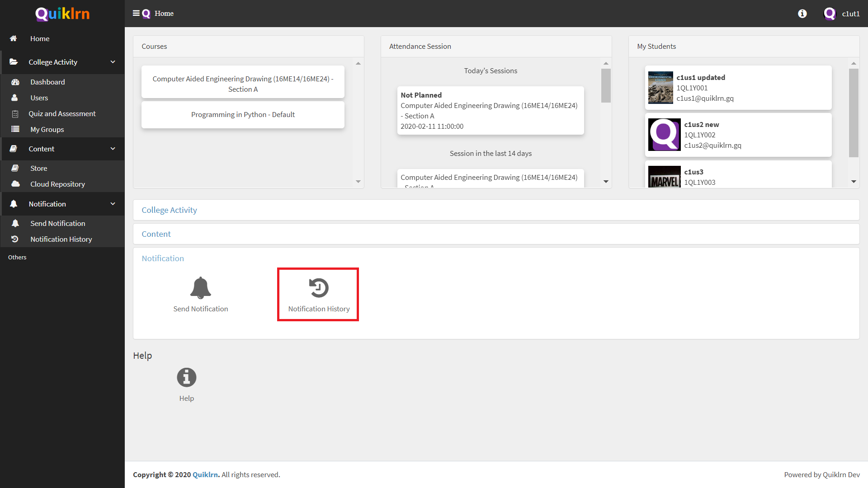Select Computer Aided Engineering Drawing course
The image size is (868, 488).
click(x=243, y=84)
